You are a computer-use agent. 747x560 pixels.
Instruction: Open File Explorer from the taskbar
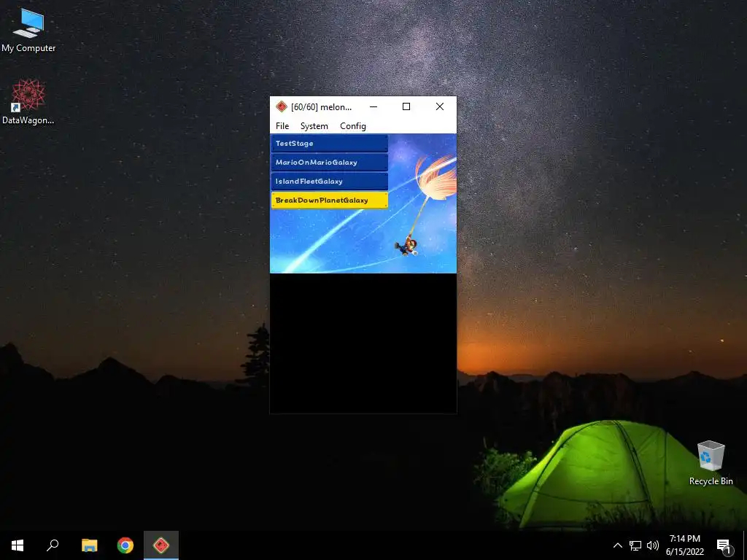[89, 545]
